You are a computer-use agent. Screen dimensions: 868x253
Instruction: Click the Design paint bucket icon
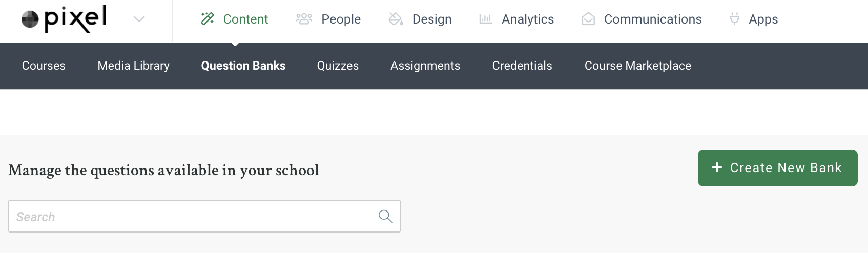[396, 19]
